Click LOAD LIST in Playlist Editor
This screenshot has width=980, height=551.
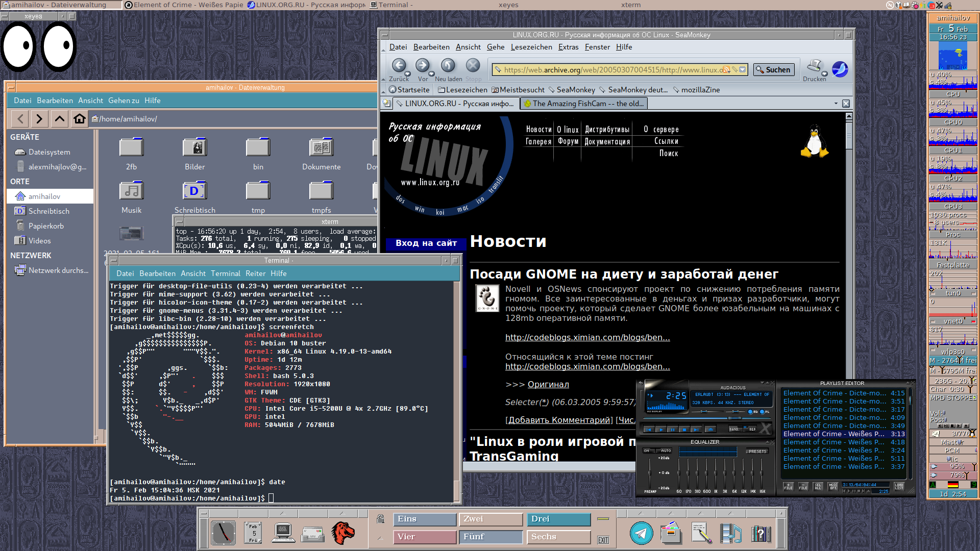[x=899, y=487]
